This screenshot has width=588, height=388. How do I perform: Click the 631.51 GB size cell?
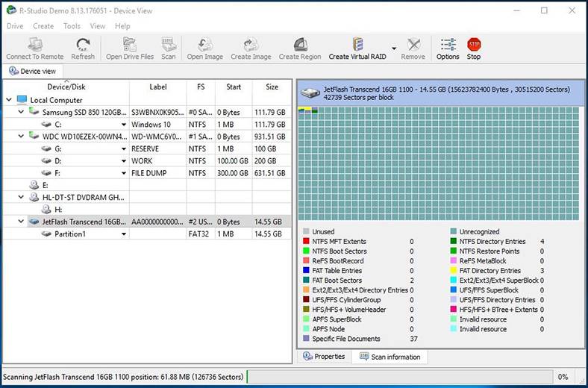[270, 173]
